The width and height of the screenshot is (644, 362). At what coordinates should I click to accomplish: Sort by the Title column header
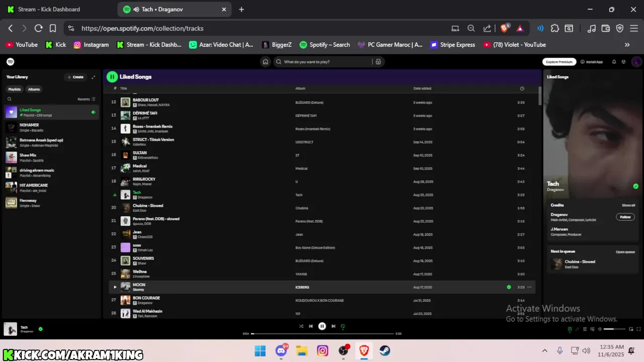click(123, 88)
